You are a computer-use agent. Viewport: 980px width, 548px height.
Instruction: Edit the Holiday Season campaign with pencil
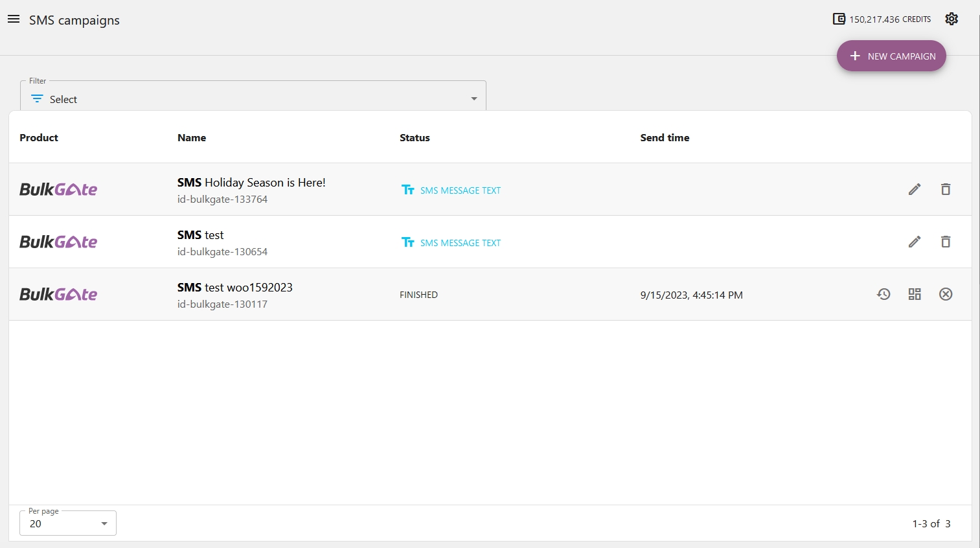915,189
